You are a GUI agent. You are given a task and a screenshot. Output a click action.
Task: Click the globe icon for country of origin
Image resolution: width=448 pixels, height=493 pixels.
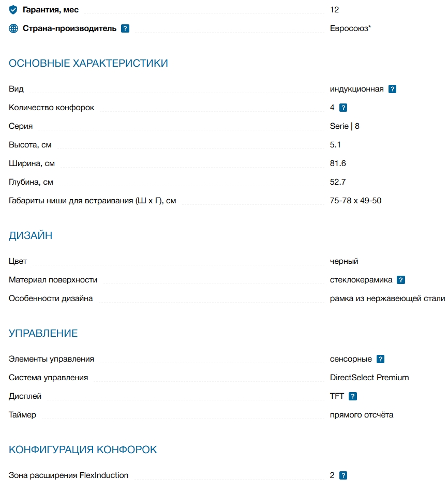[13, 28]
